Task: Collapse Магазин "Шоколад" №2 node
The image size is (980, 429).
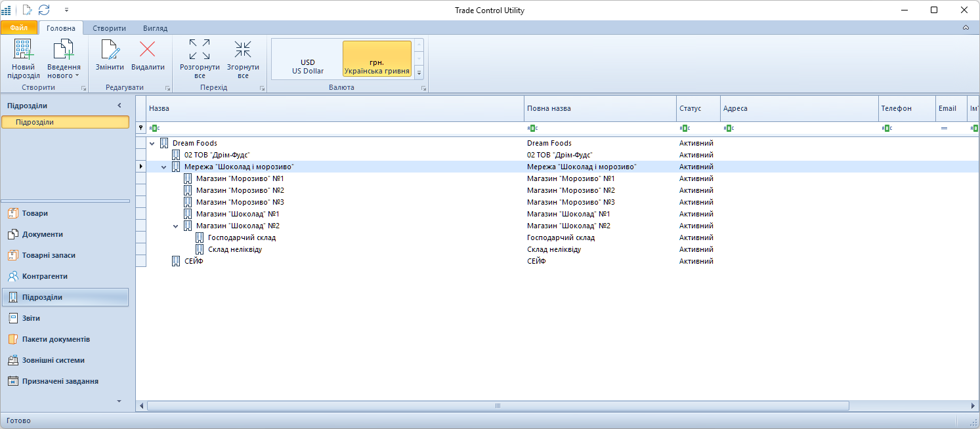Action: [176, 226]
